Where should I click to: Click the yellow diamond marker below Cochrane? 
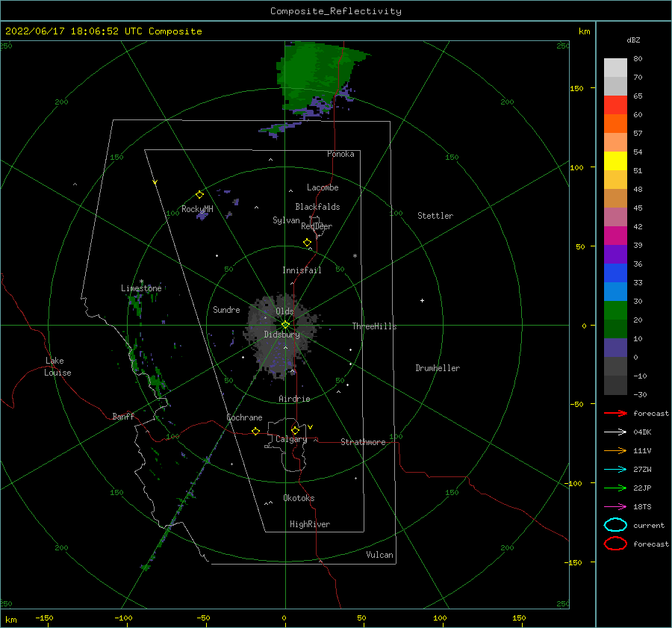point(255,431)
